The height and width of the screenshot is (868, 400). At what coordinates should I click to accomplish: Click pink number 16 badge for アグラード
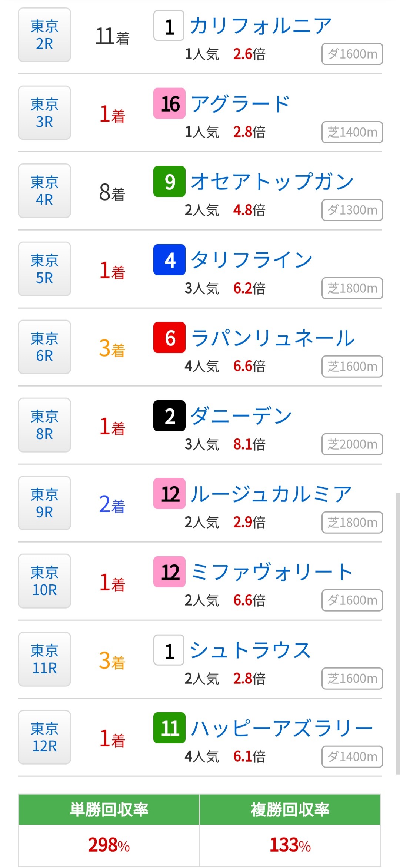170,104
